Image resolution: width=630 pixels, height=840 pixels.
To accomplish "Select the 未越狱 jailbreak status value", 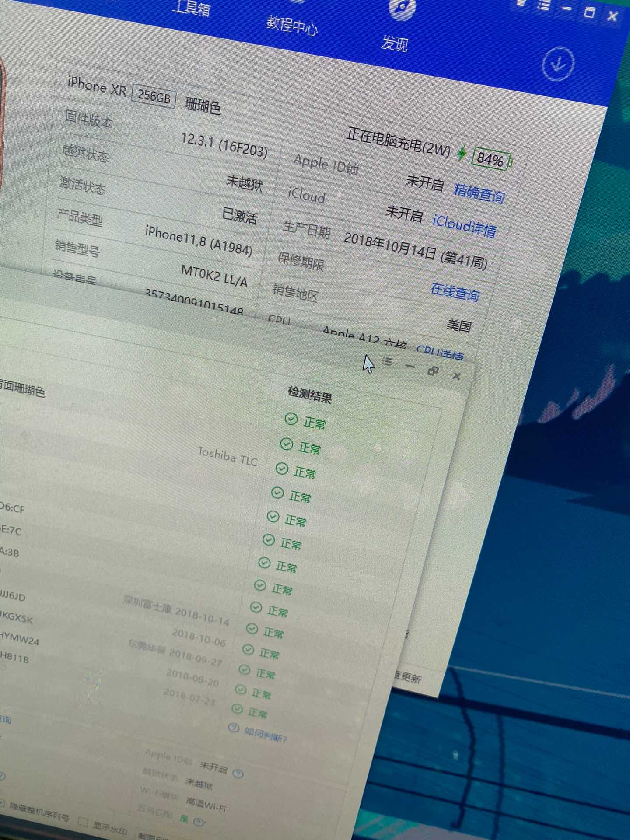I will [x=245, y=183].
